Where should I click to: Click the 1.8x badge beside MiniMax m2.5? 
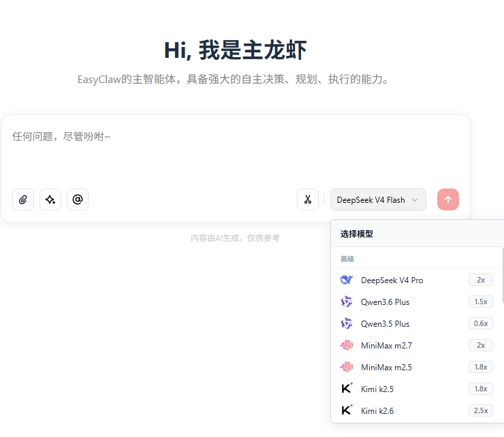[x=481, y=367]
